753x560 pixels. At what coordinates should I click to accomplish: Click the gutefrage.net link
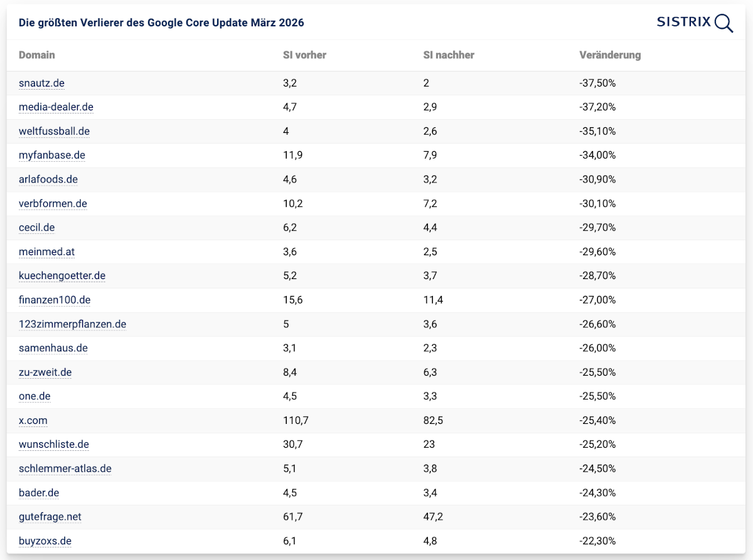(x=50, y=517)
